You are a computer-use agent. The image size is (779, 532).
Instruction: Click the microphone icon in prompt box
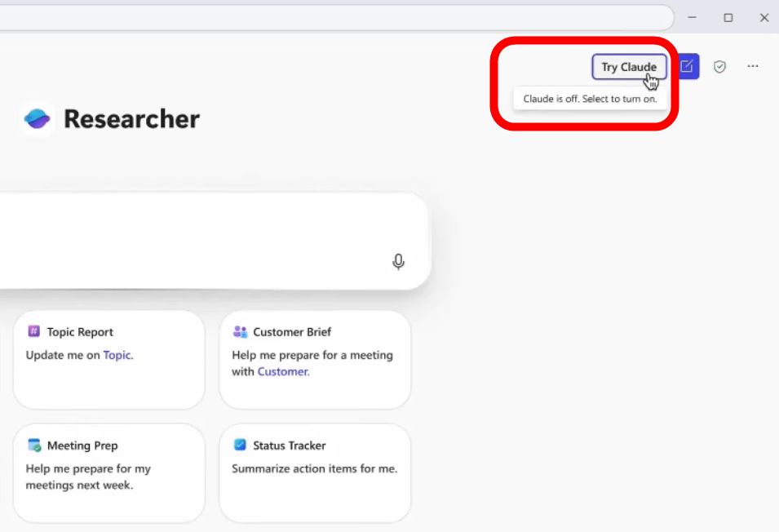pos(398,262)
